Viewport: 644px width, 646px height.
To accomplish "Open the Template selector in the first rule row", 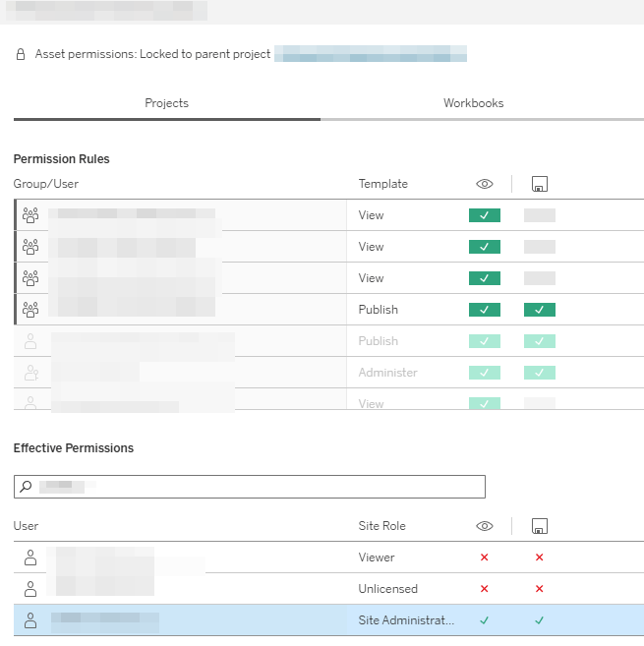I will [x=372, y=215].
